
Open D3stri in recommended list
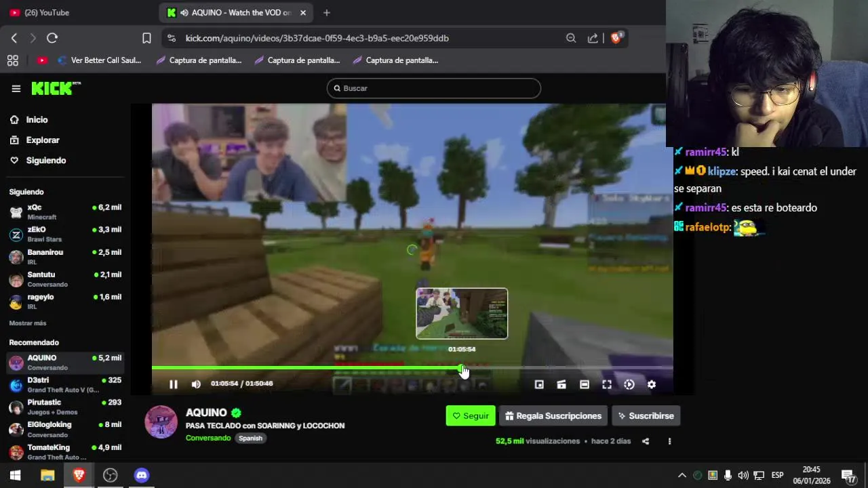65,385
